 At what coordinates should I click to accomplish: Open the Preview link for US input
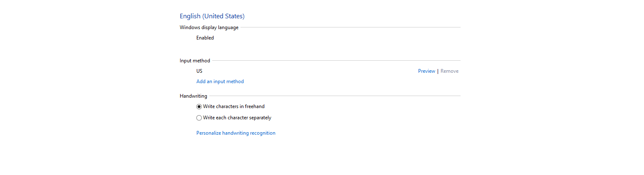coord(426,71)
